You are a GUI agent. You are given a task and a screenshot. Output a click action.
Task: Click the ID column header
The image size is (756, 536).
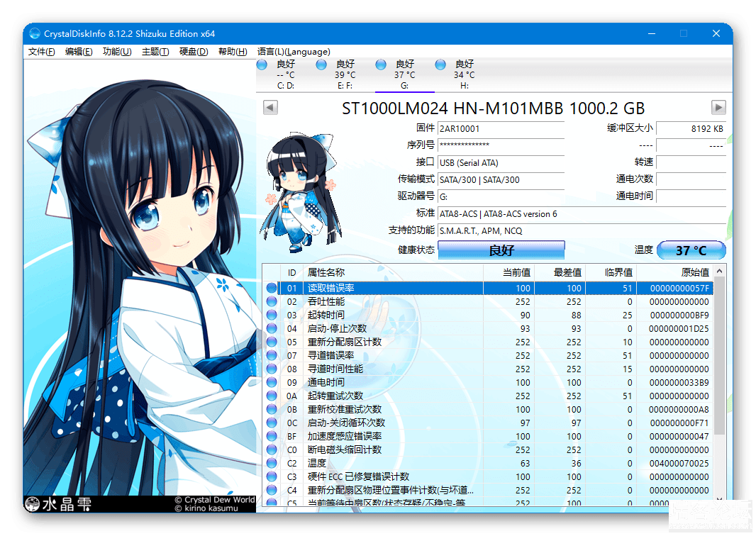pyautogui.click(x=291, y=272)
